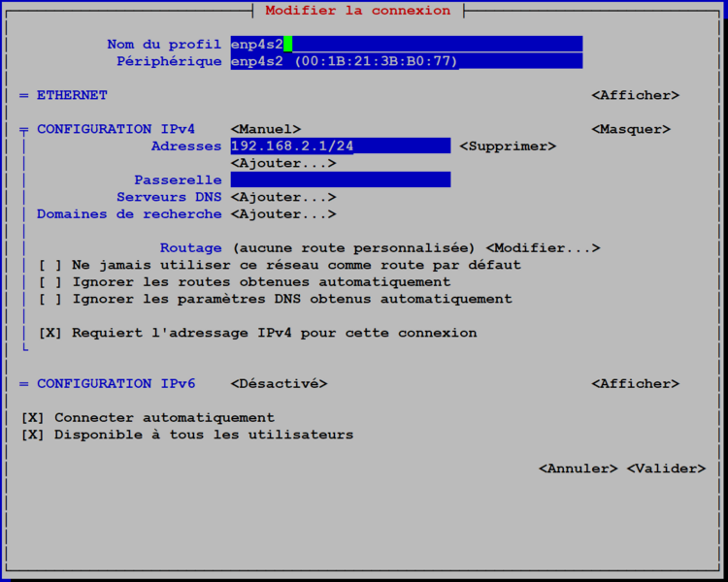Click the Modifier la connexion title
Viewport: 728px width, 582px height.
(358, 11)
